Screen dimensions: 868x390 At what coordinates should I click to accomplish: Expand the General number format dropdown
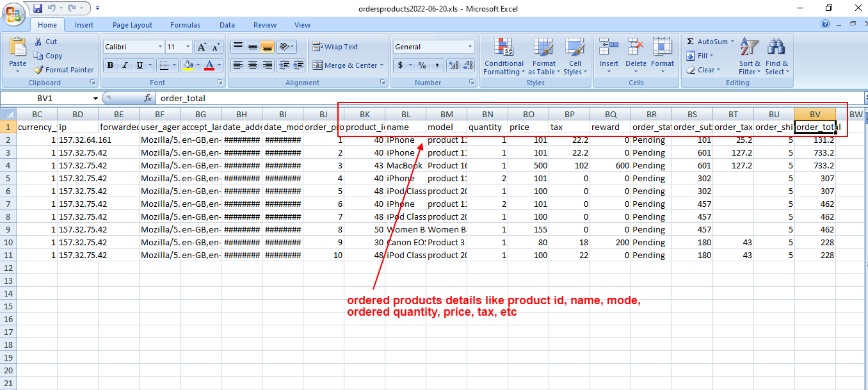[x=470, y=47]
